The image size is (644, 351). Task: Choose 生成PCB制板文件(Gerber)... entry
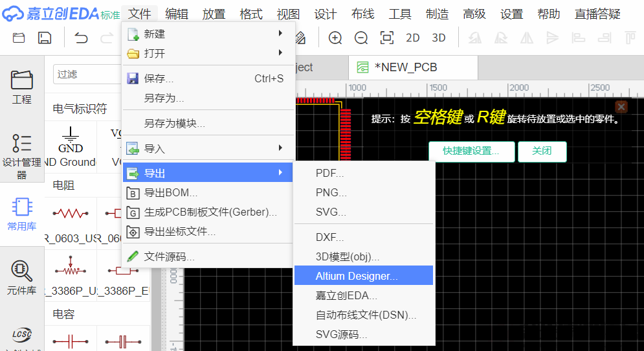[x=208, y=212]
